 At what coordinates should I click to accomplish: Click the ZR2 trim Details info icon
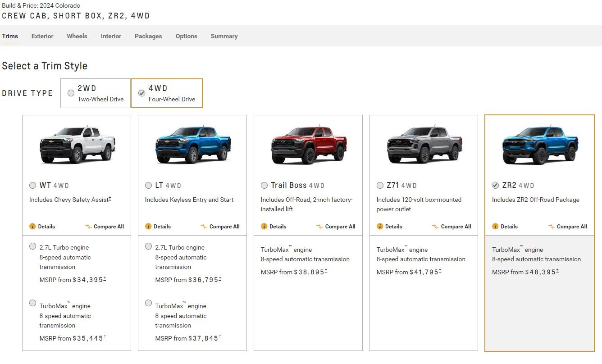[495, 227]
